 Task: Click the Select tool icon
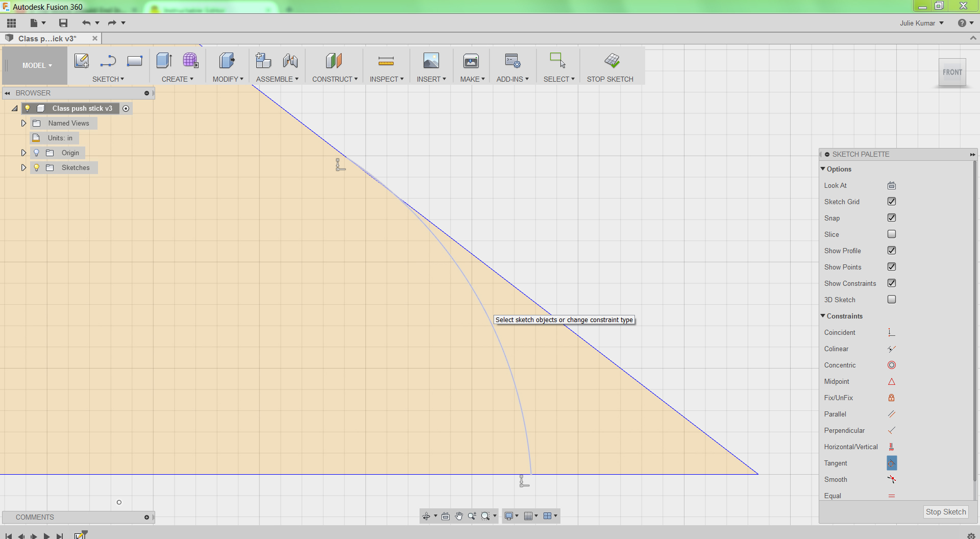[557, 61]
